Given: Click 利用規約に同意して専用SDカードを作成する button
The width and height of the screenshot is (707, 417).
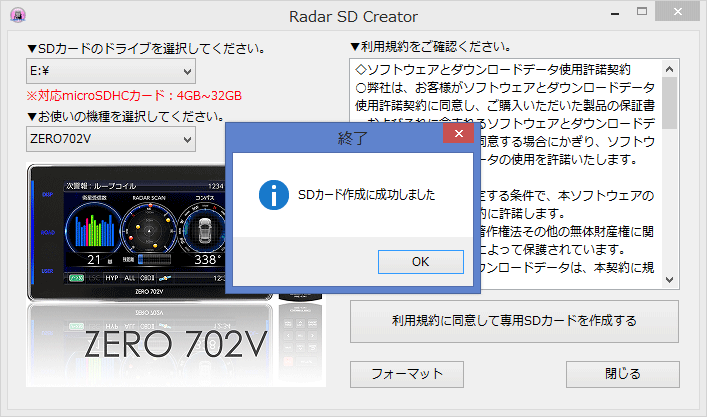Looking at the screenshot, I should point(514,321).
